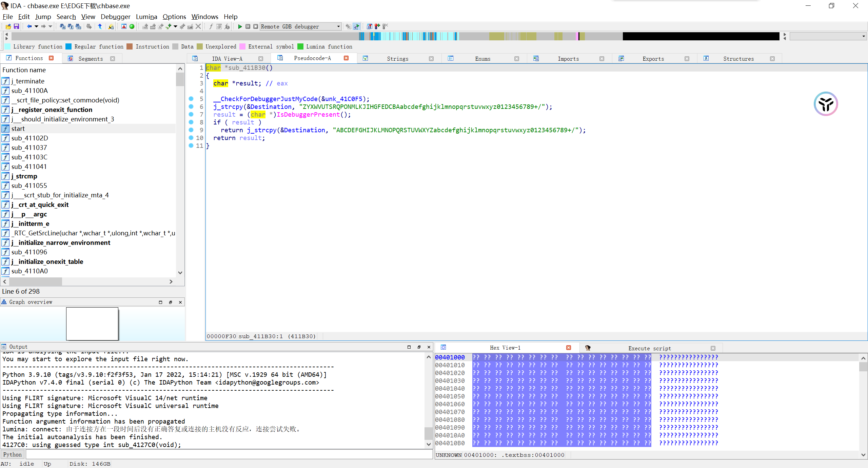The height and width of the screenshot is (468, 868).
Task: Click the gray X delete toolbar icon
Action: click(x=198, y=26)
